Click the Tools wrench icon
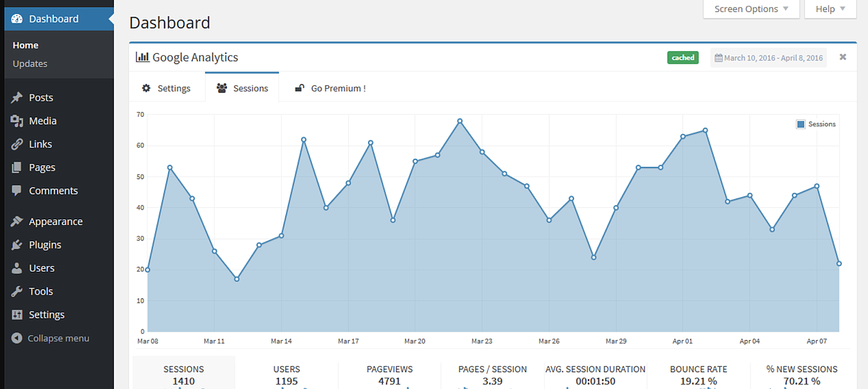 tap(17, 291)
